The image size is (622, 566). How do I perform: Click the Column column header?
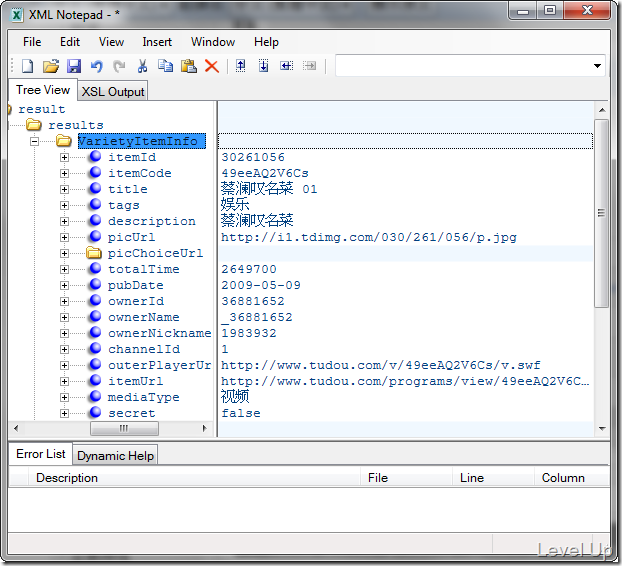pos(572,478)
